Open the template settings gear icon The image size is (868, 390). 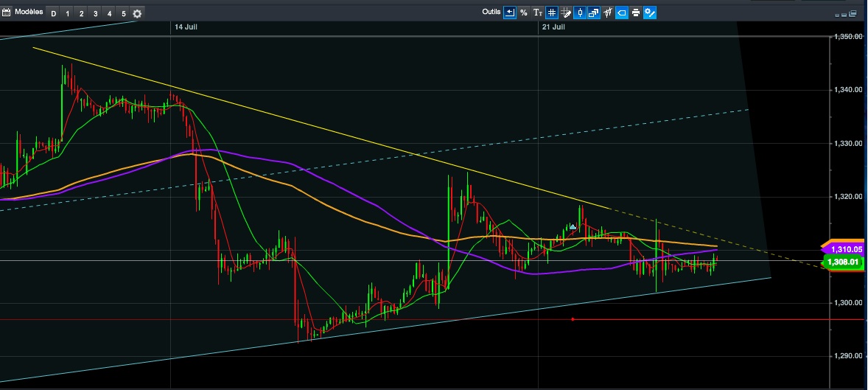pyautogui.click(x=137, y=13)
